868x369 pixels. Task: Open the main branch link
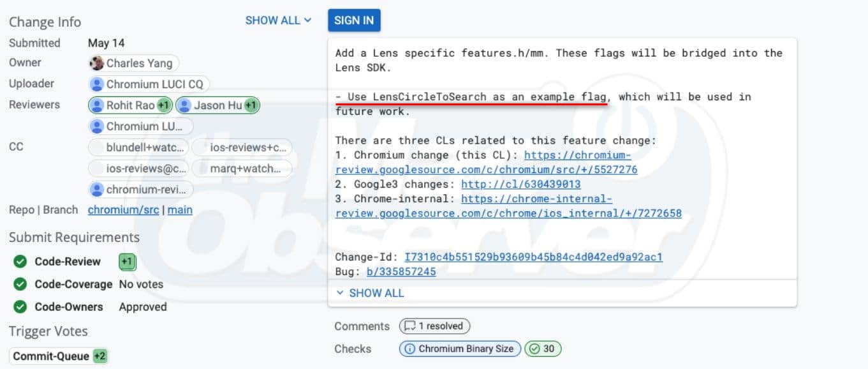click(x=180, y=210)
